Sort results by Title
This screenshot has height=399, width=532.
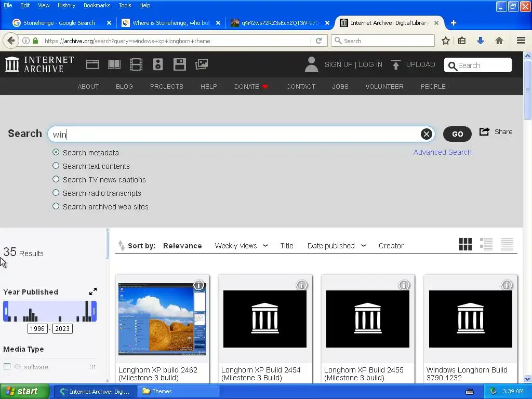pyautogui.click(x=287, y=246)
